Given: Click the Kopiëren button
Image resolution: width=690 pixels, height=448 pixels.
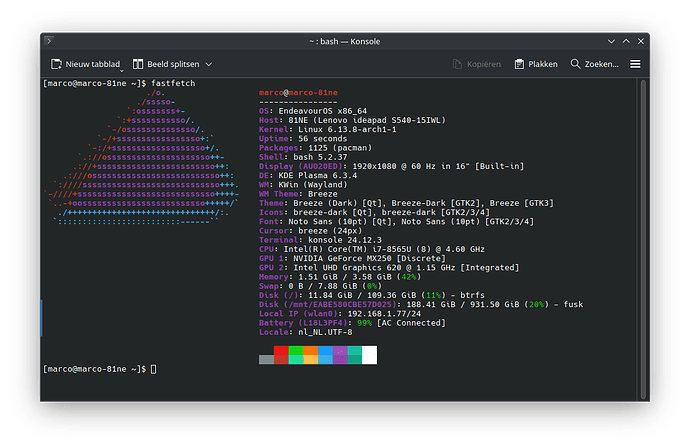Looking at the screenshot, I should click(477, 64).
